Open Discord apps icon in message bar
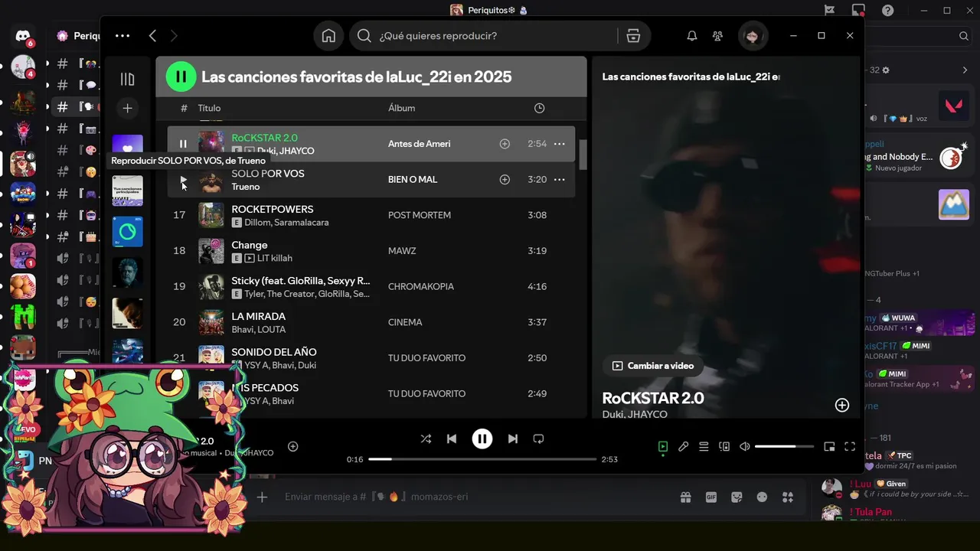The image size is (980, 551). coord(788,497)
